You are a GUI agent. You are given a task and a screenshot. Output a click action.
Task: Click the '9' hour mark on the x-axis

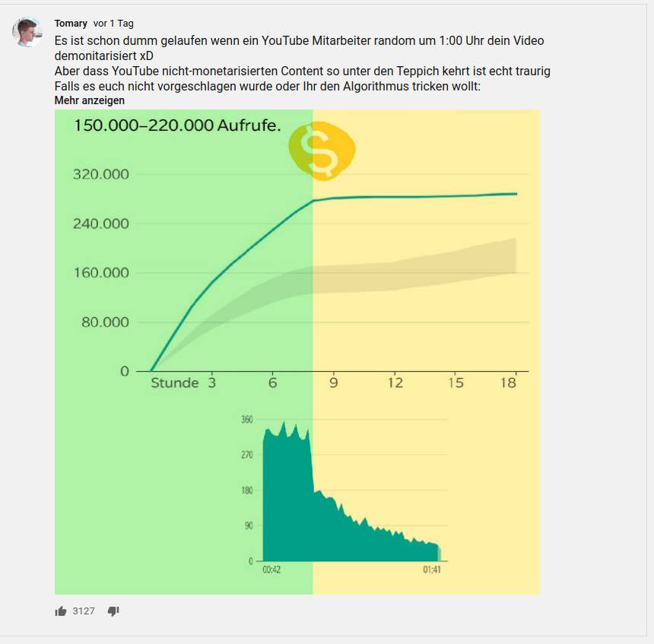pos(333,383)
